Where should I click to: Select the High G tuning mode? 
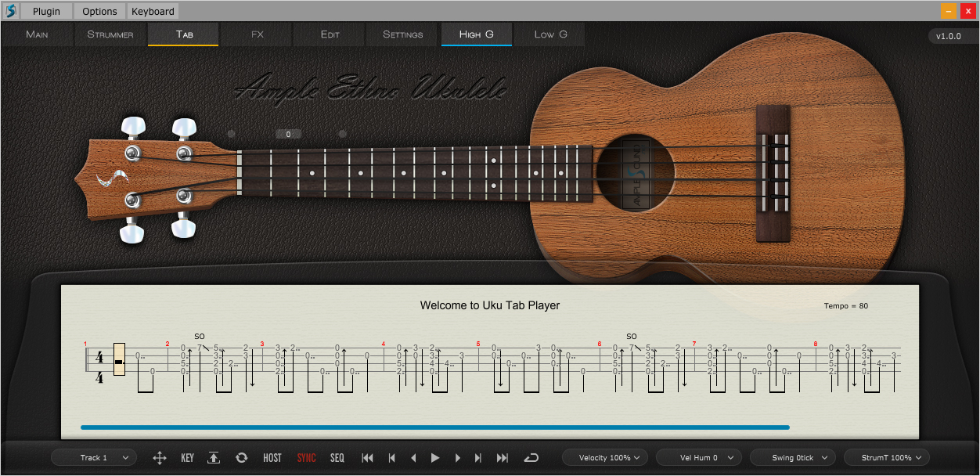pyautogui.click(x=477, y=34)
